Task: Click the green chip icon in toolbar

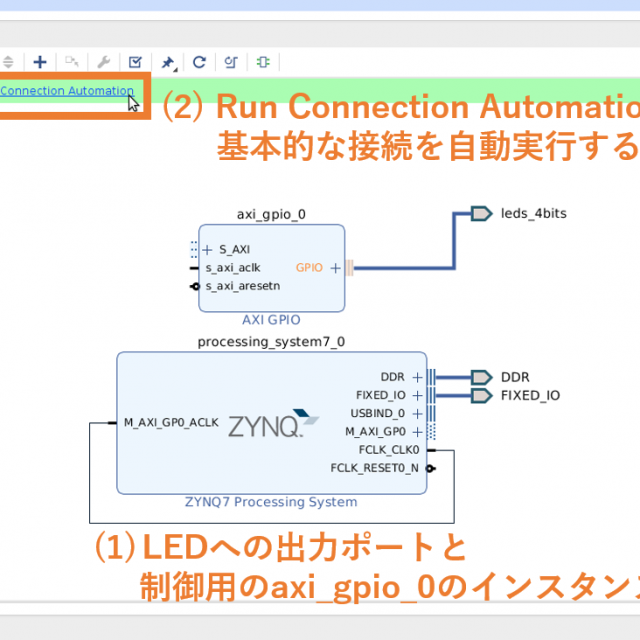Action: 263,62
